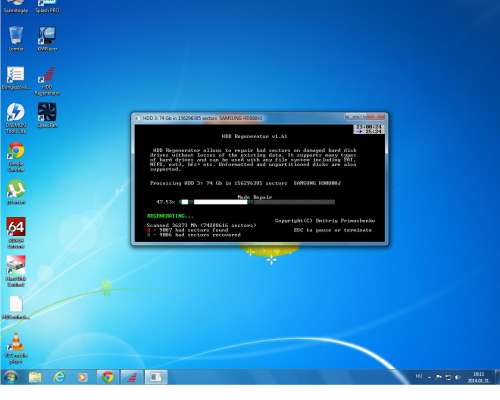Show hidden system tray icons
The image size is (500, 400).
point(429,377)
